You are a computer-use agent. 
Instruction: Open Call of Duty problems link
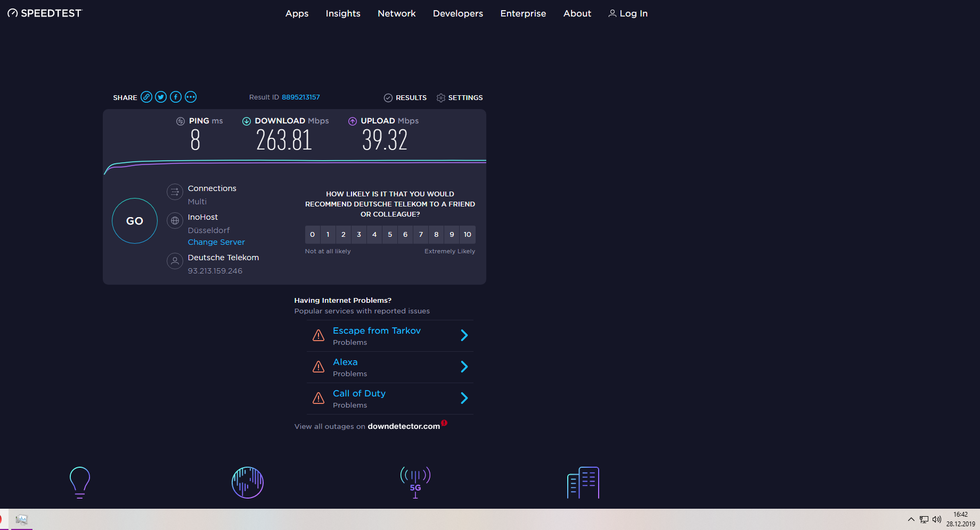[x=359, y=394]
